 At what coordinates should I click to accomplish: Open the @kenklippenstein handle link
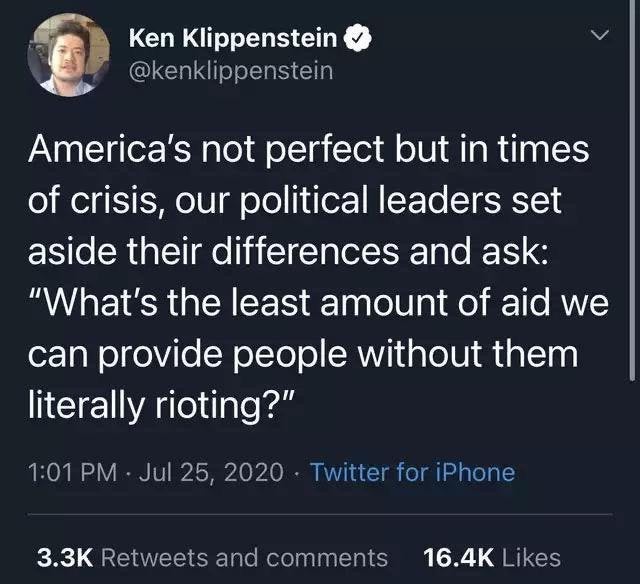tap(231, 71)
